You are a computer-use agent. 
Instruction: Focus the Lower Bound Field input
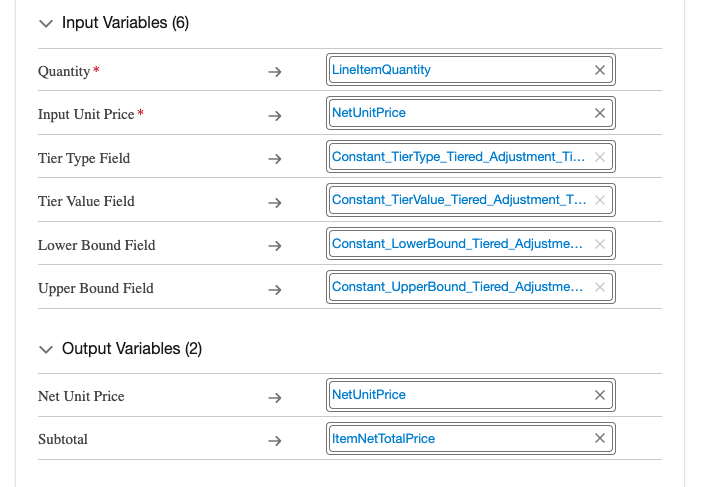pyautogui.click(x=458, y=244)
